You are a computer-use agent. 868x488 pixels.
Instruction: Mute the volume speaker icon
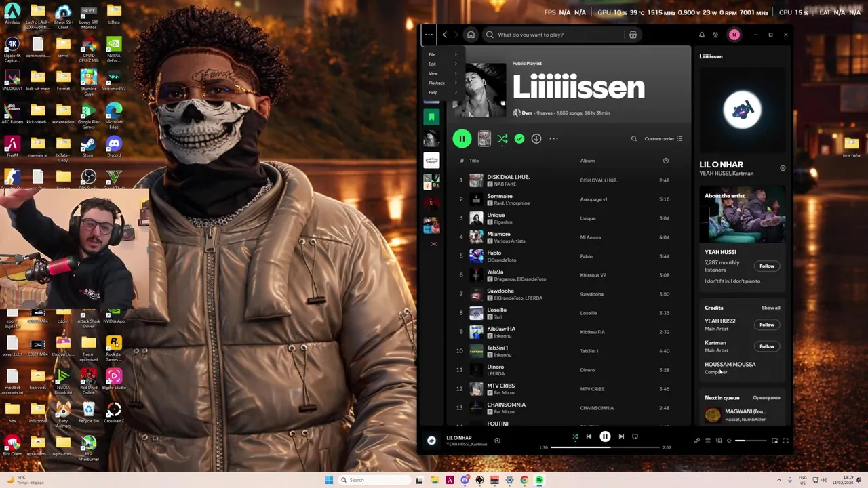729,441
